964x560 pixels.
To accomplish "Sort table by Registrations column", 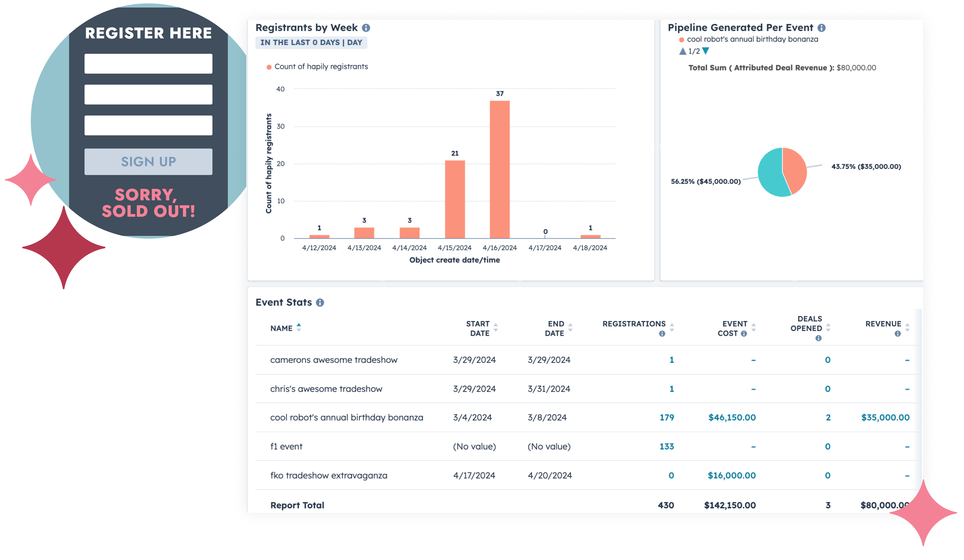I will pyautogui.click(x=672, y=328).
